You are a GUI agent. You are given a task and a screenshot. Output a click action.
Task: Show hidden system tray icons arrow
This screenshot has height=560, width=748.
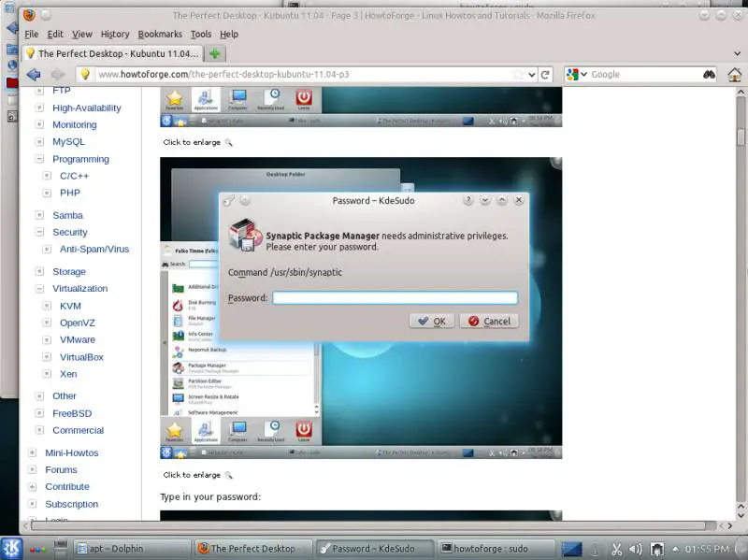[675, 549]
